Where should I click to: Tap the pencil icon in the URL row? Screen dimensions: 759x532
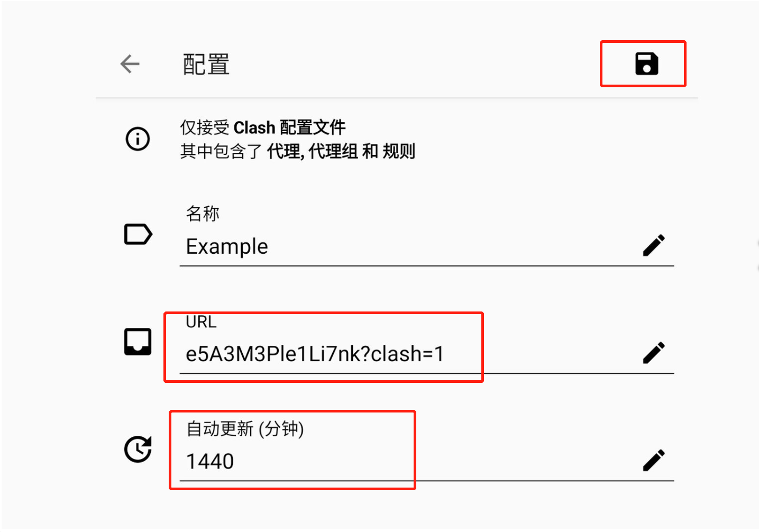(x=654, y=353)
